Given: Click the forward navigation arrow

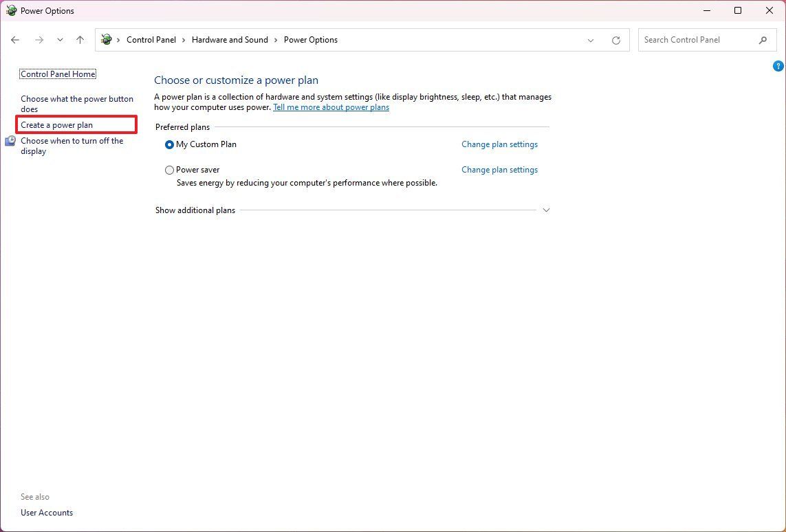Looking at the screenshot, I should pos(38,40).
